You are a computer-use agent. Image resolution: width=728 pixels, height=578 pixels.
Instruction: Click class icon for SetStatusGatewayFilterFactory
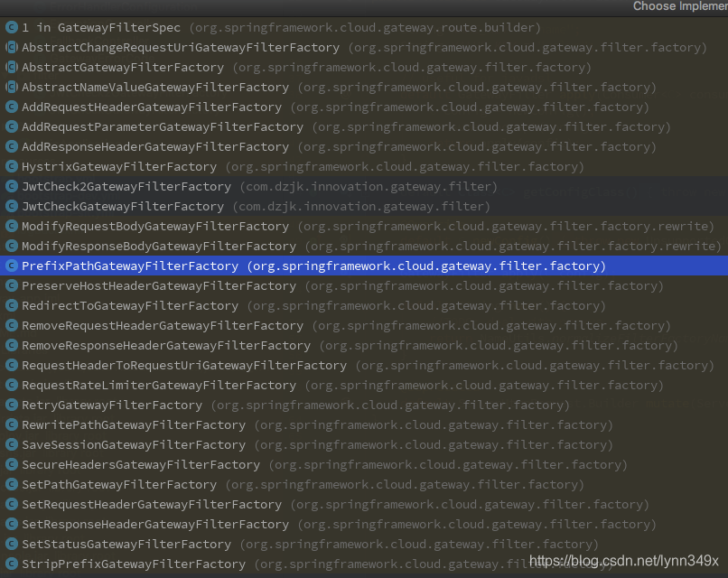tap(12, 544)
